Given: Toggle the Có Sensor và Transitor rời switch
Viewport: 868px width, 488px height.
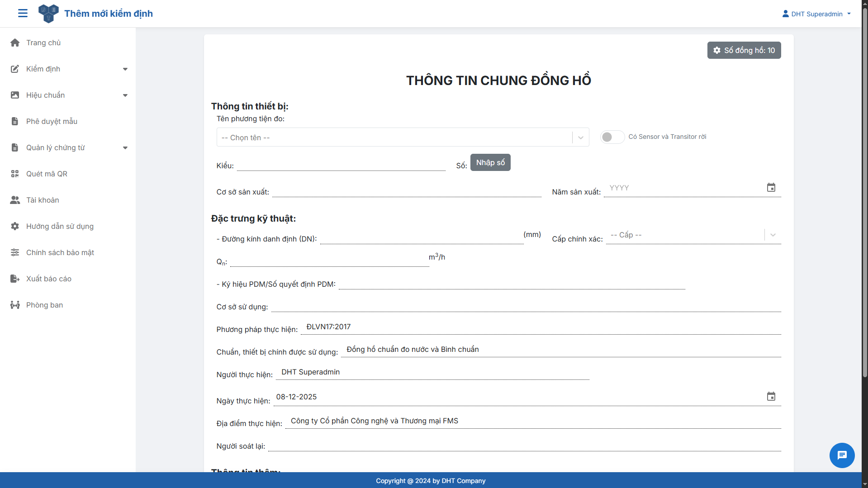Looking at the screenshot, I should [x=612, y=137].
